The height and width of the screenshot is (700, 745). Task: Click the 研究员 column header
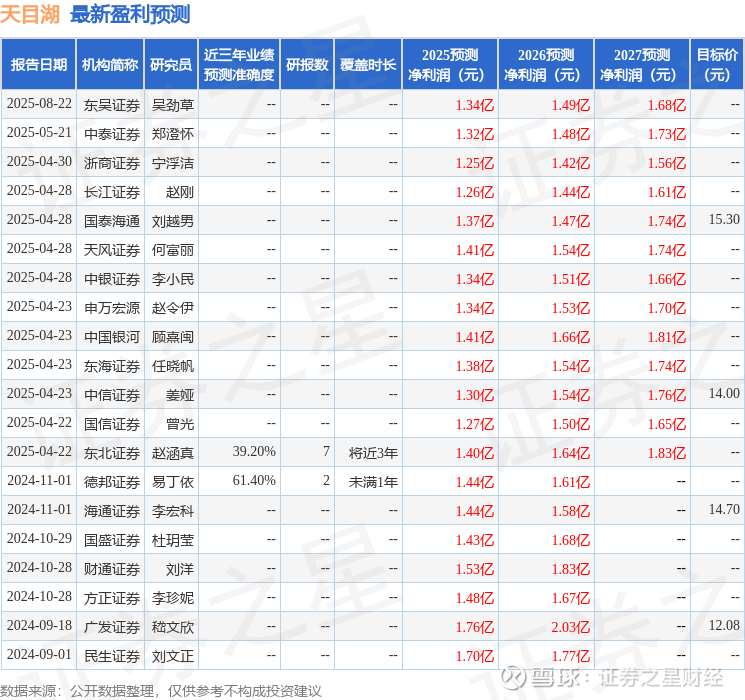click(171, 65)
